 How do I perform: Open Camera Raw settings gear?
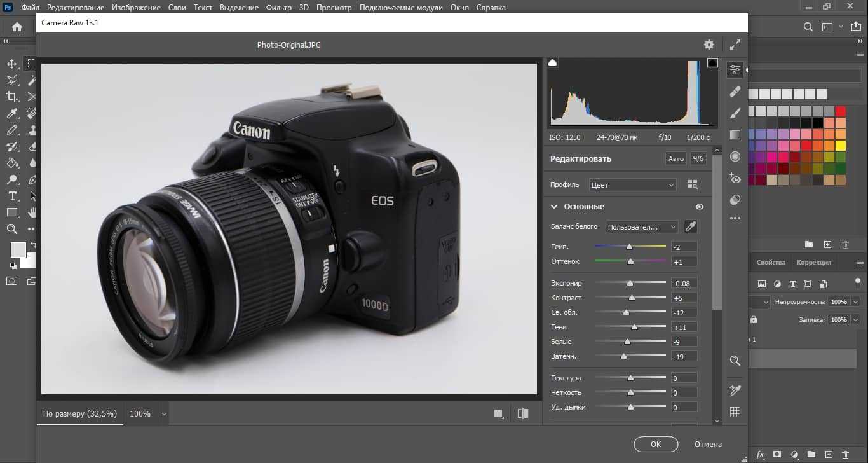pos(709,45)
